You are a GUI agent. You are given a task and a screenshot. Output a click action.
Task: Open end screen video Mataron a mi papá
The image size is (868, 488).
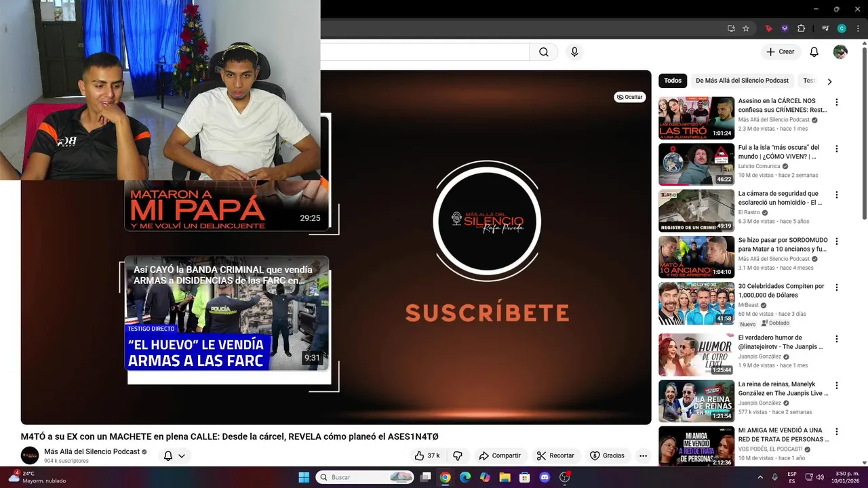click(227, 205)
